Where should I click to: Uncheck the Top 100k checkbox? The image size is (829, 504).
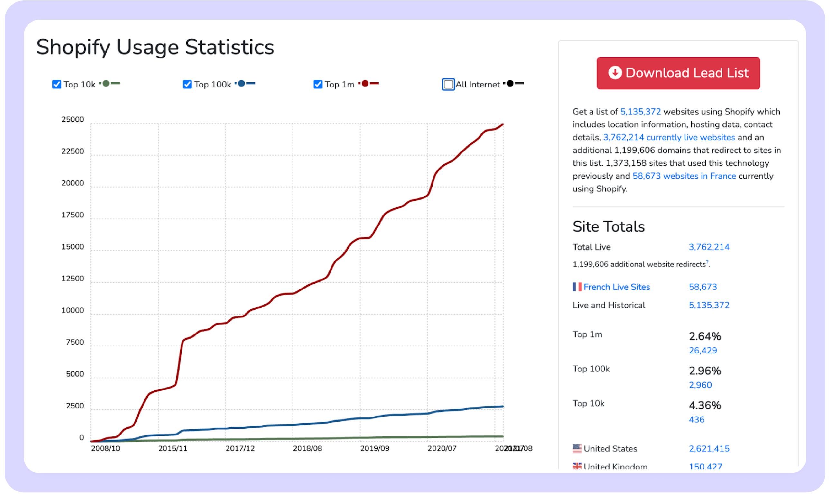click(x=187, y=84)
